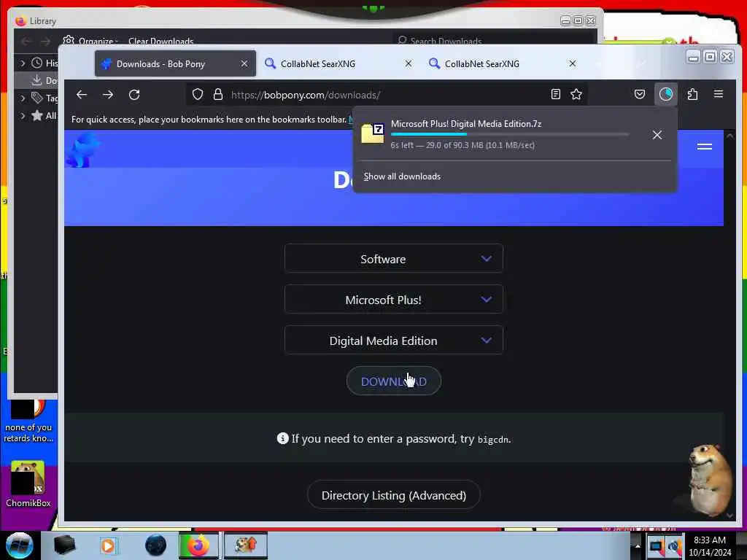
Task: Switch to the Downloads - Bob Pony tab
Action: (175, 63)
